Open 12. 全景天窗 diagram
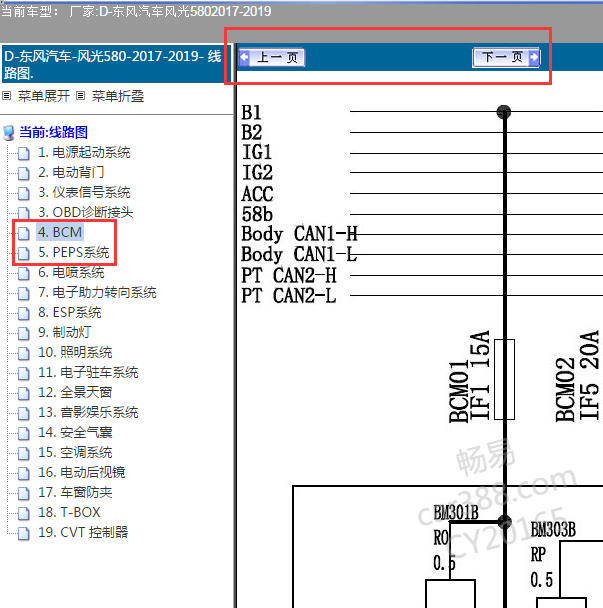Image resolution: width=603 pixels, height=608 pixels. pos(75,392)
